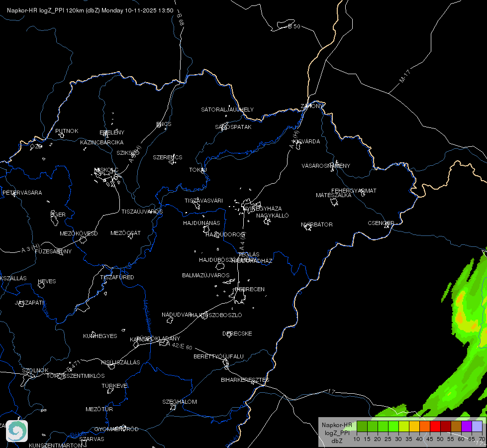
Task: Click the 'HAJDÚSZOBOSZLÓ' town label
Action: click(x=216, y=315)
